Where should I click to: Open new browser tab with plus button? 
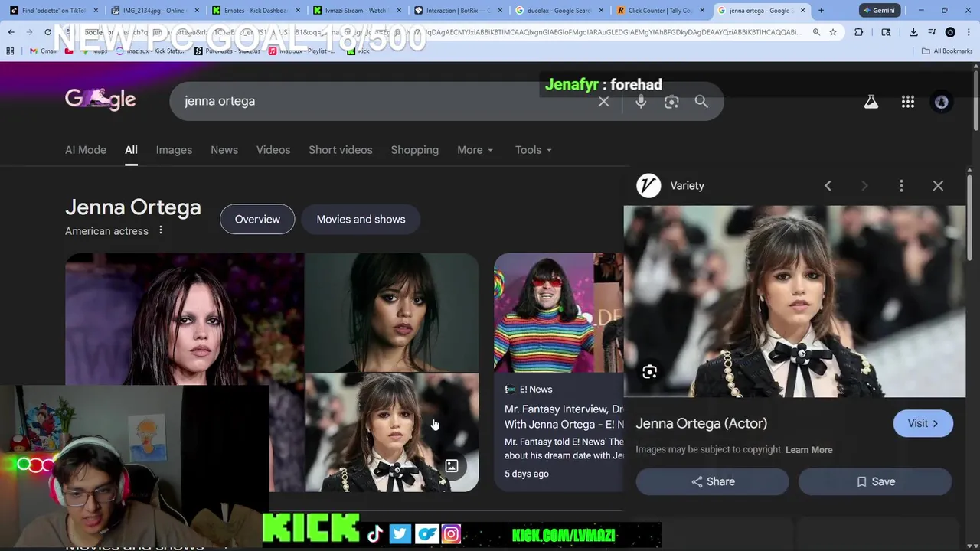point(821,11)
